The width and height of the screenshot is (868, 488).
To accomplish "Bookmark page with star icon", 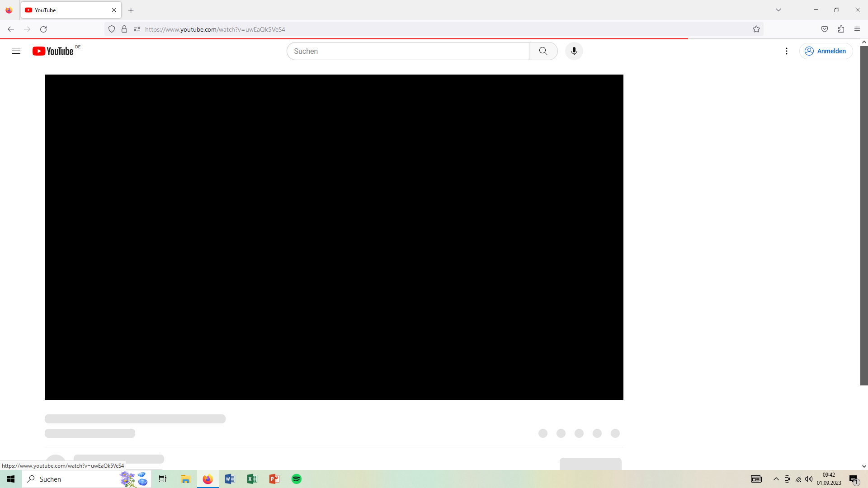I will click(756, 29).
